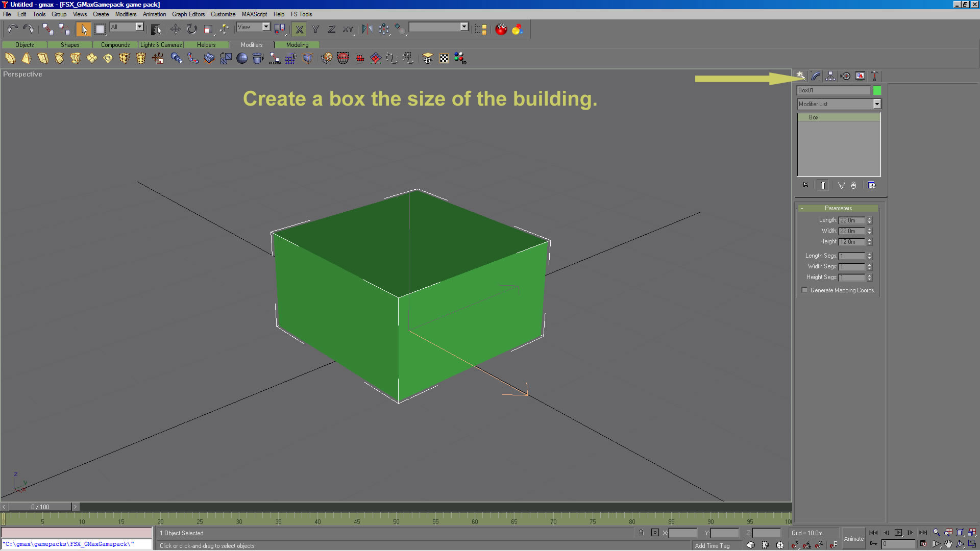Open the MAXScript menu
This screenshot has width=980, height=551.
(254, 14)
